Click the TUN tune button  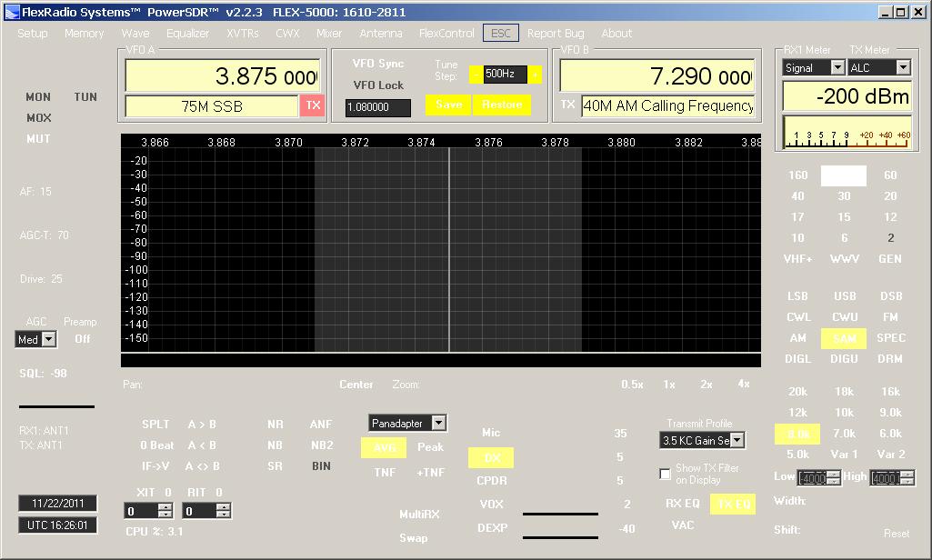tap(85, 97)
